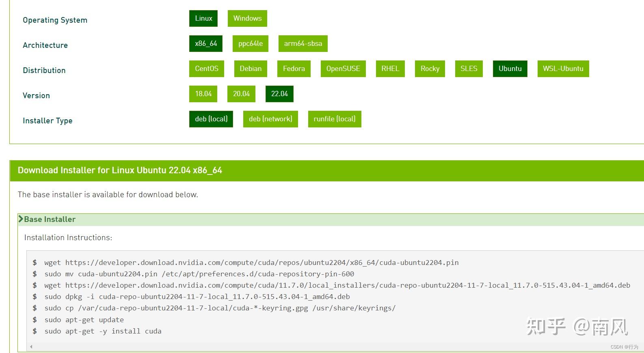Pick RHEL distribution
This screenshot has height=353, width=644.
click(x=390, y=69)
